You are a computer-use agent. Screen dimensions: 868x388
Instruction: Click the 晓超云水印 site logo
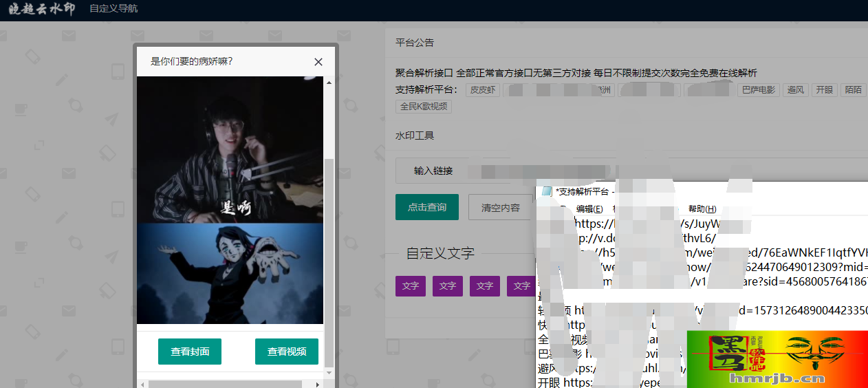point(42,10)
